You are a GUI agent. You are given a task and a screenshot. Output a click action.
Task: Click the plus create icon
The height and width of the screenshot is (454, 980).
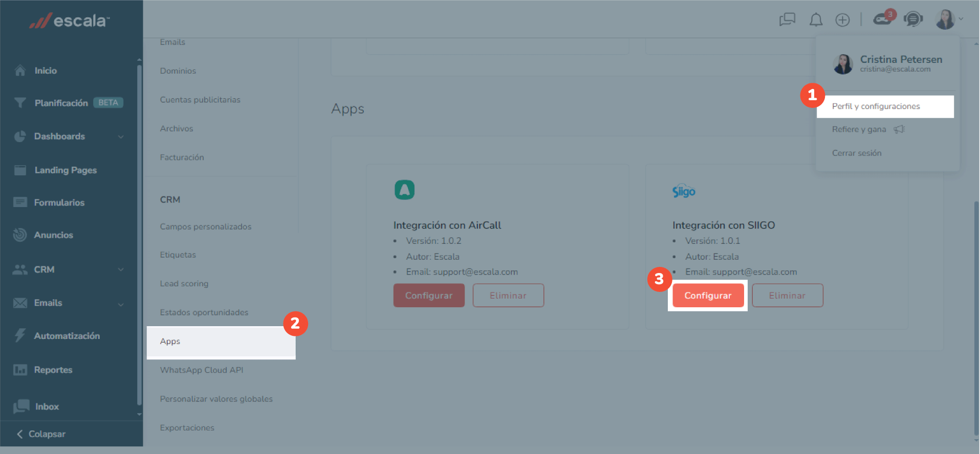842,20
